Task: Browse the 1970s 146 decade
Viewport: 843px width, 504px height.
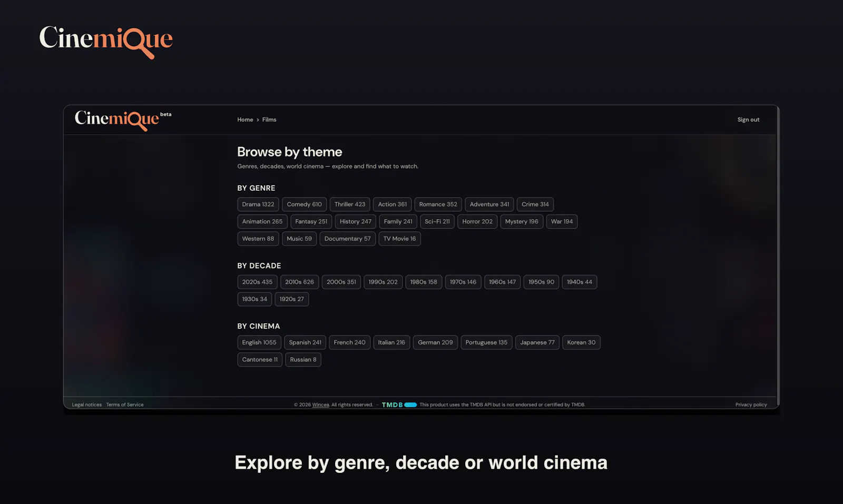Action: click(x=463, y=282)
